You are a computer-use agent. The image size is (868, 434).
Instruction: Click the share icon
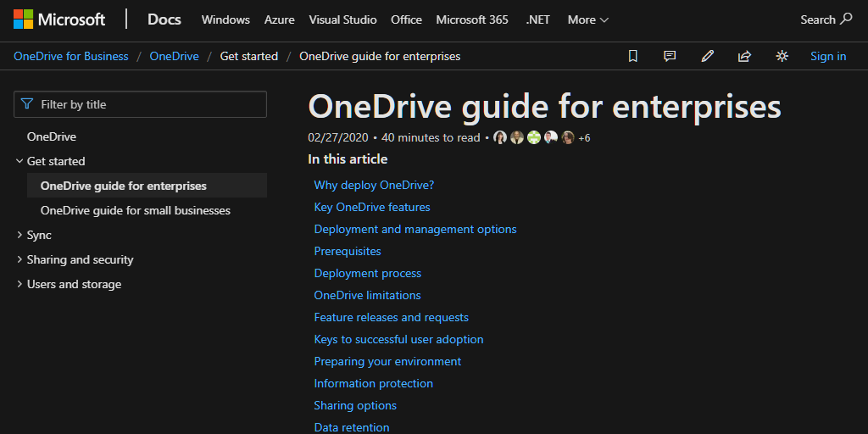coord(744,56)
